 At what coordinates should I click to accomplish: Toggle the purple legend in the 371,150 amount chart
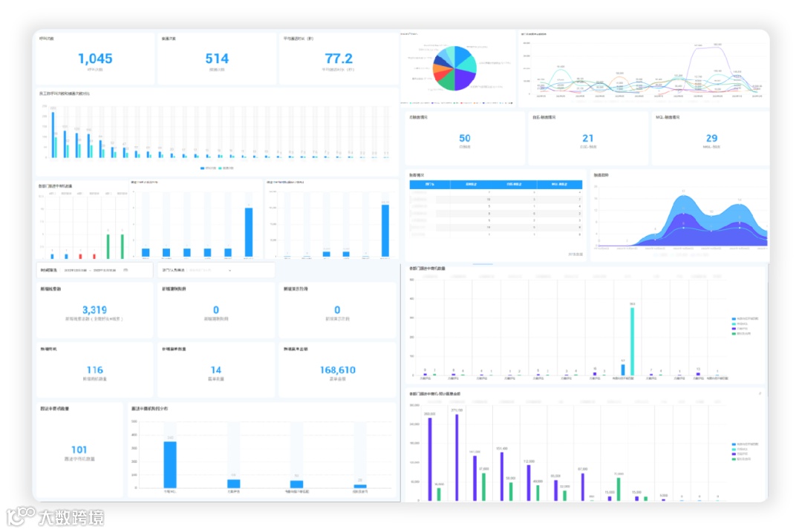coord(734,454)
